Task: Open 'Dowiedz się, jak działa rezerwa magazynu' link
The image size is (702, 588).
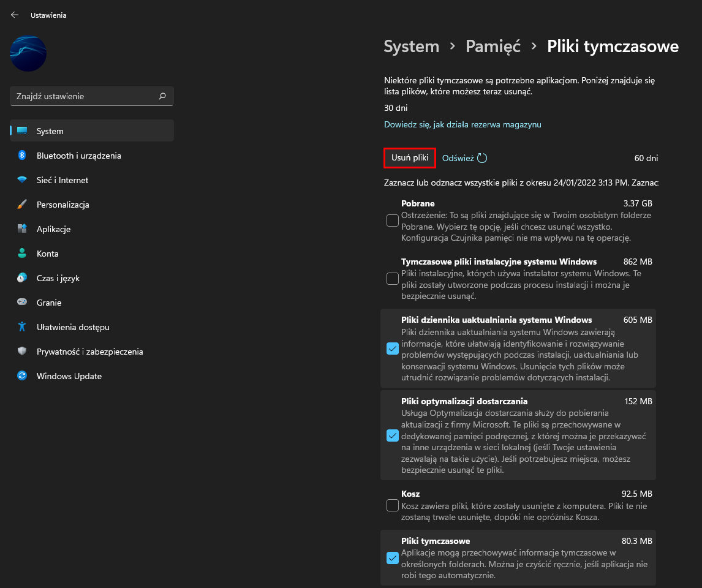Action: click(462, 124)
